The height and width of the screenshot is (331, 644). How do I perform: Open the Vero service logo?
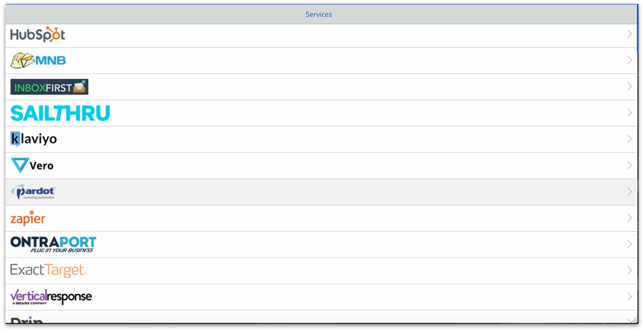coord(32,165)
